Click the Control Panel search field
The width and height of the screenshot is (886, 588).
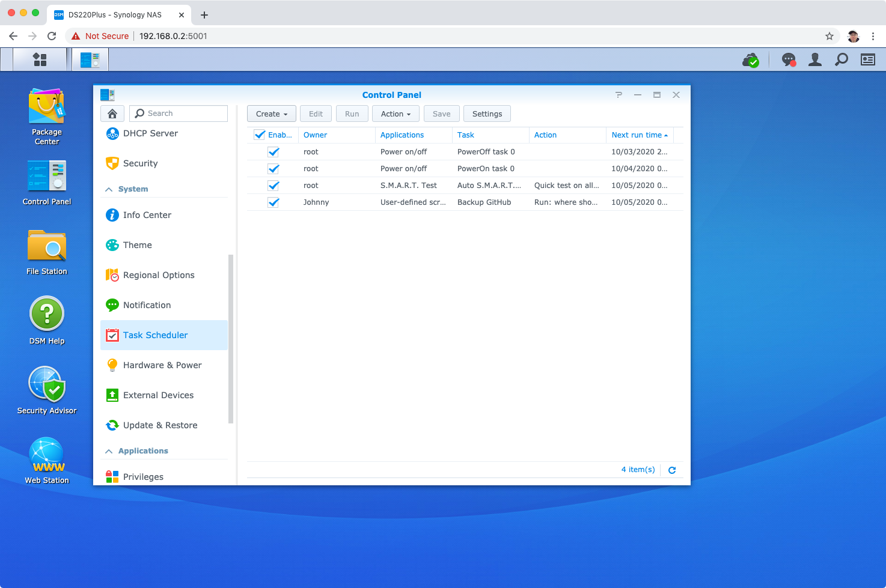click(179, 114)
